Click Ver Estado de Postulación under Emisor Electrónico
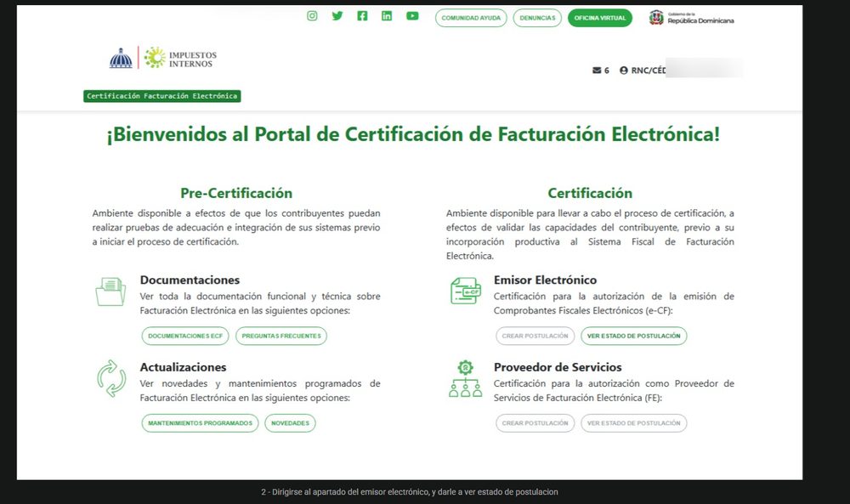The image size is (850, 504). pos(634,336)
